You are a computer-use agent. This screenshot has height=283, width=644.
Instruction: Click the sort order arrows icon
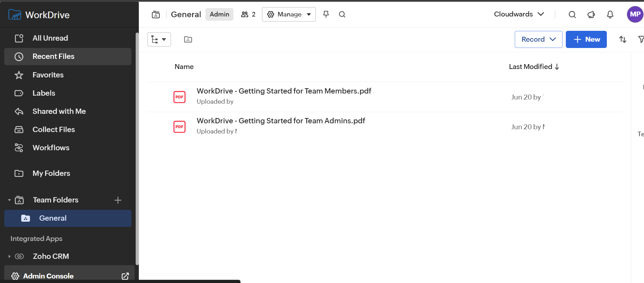pos(623,40)
